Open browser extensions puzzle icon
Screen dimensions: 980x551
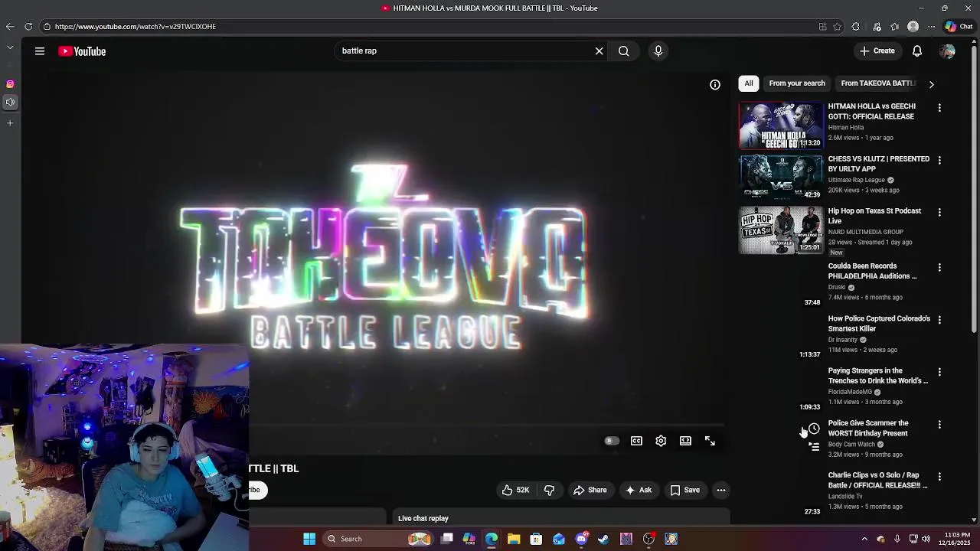(856, 27)
